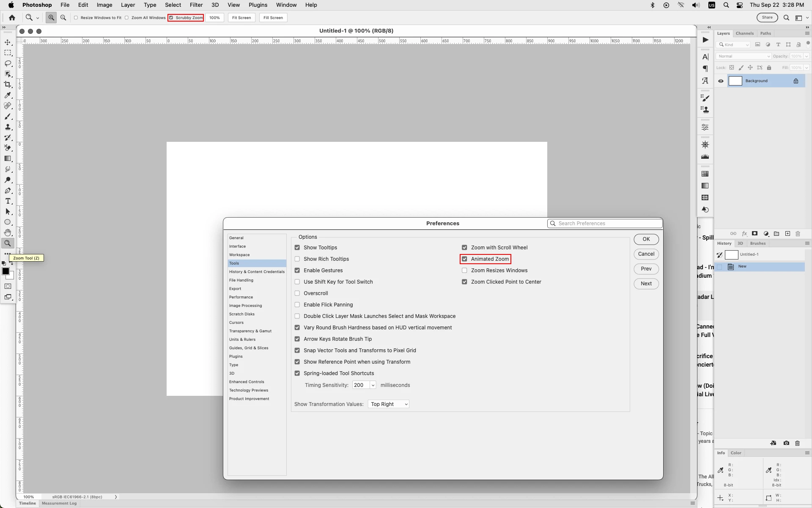Open the Normal blend mode dropdown
Screen dimensions: 812x508
[x=743, y=56]
